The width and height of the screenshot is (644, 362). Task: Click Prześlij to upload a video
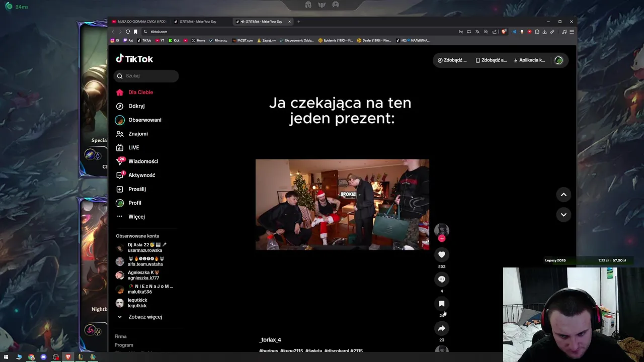[x=131, y=189]
